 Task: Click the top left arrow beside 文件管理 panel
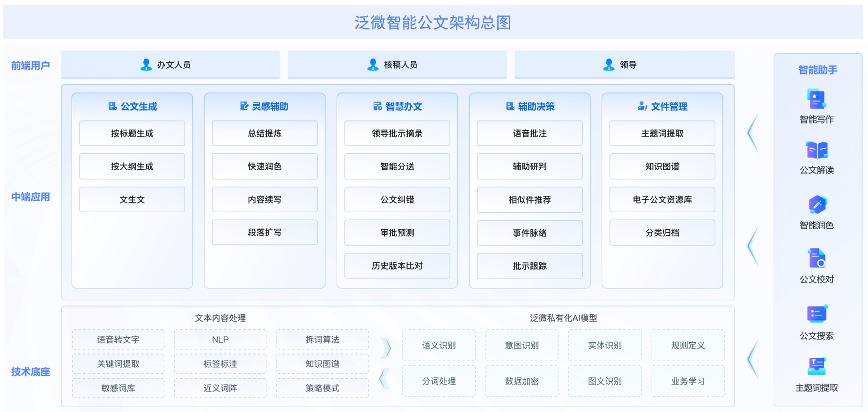point(752,133)
